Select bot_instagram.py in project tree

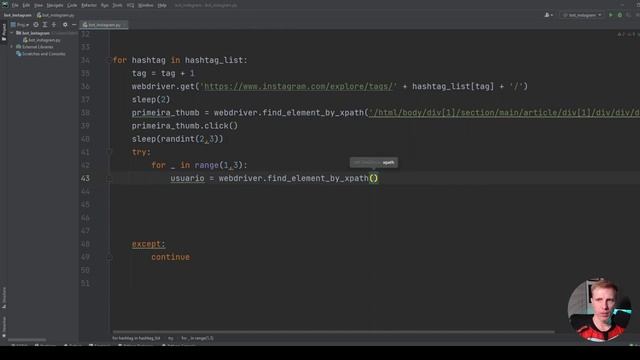(x=42, y=40)
